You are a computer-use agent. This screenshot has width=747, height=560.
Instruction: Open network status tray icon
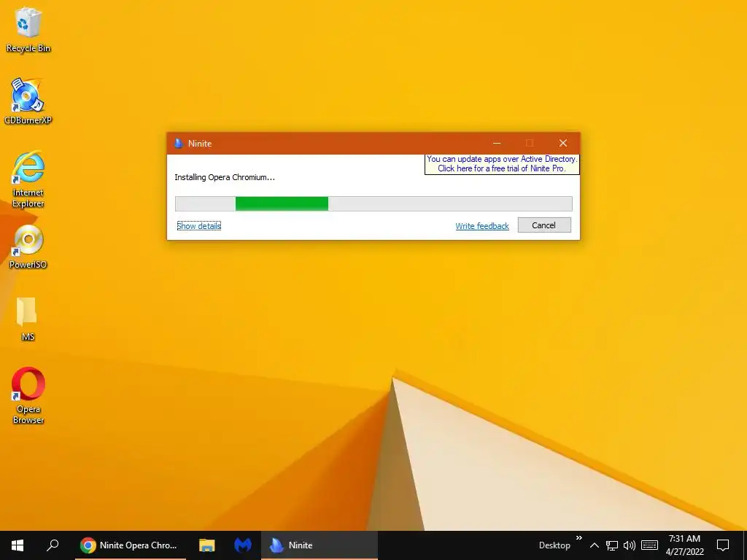point(612,545)
